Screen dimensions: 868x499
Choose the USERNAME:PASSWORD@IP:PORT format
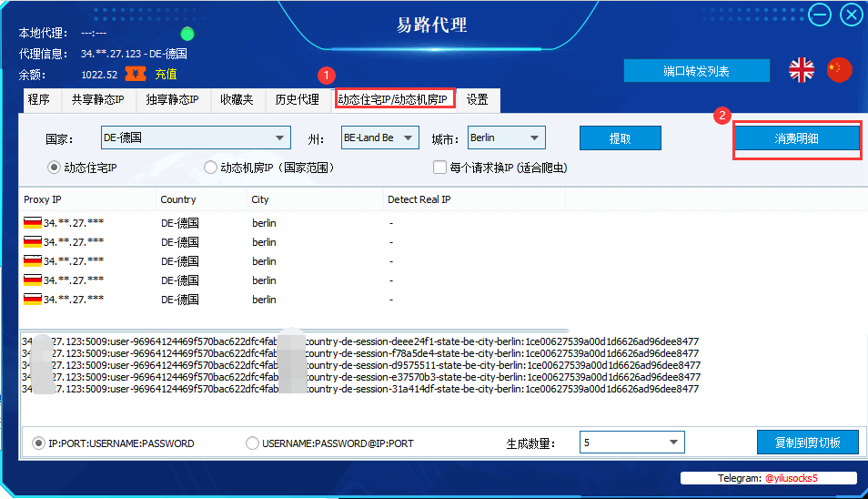point(252,443)
